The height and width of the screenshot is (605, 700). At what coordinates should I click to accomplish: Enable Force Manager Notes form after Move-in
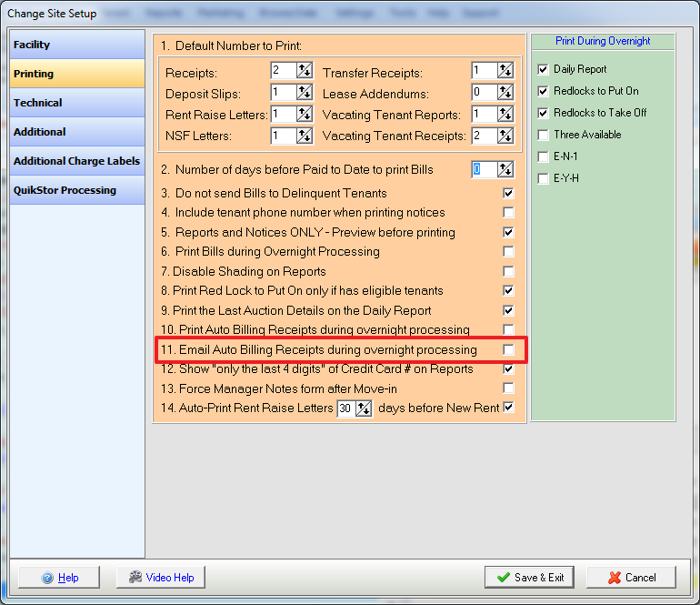508,388
